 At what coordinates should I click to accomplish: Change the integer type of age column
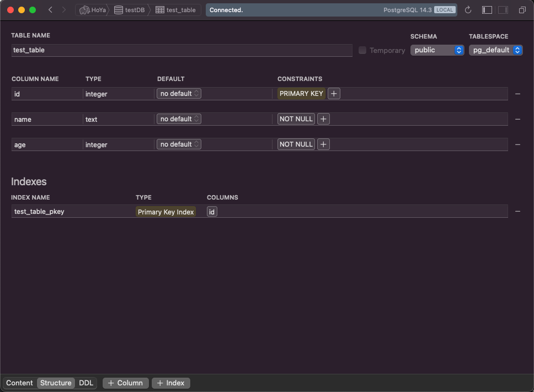(119, 144)
